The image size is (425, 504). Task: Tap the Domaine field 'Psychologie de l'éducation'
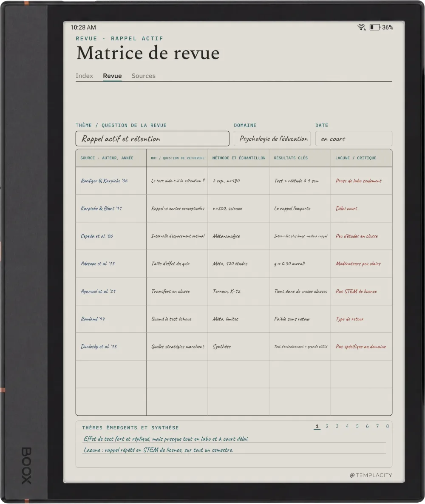click(x=272, y=139)
